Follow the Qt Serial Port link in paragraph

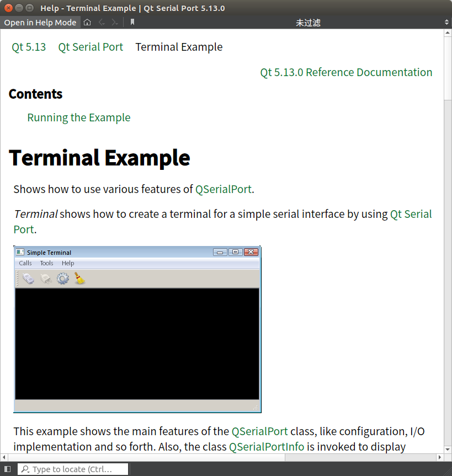(411, 214)
